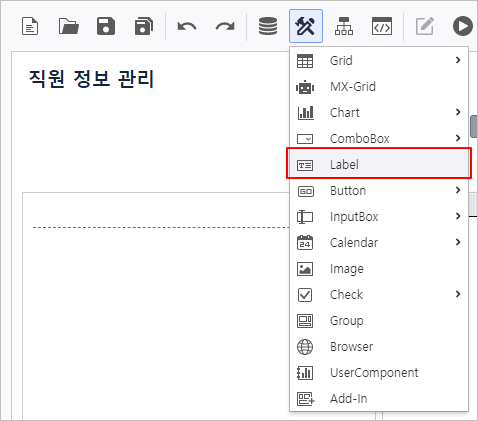The height and width of the screenshot is (421, 478).
Task: Choose MX-Grid menu entry
Action: (379, 87)
